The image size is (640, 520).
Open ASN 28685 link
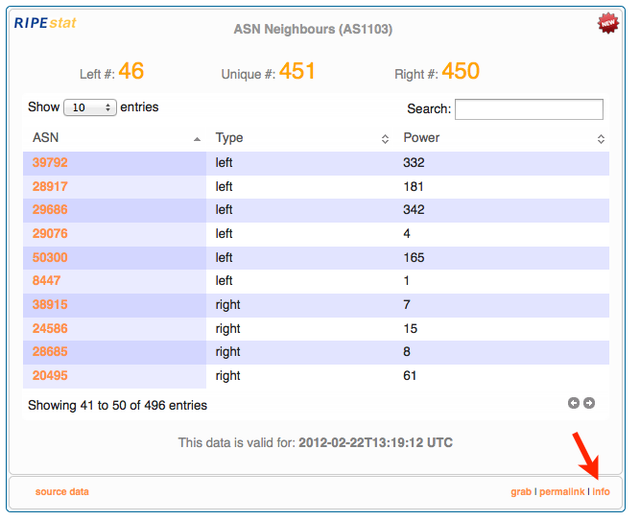50,352
